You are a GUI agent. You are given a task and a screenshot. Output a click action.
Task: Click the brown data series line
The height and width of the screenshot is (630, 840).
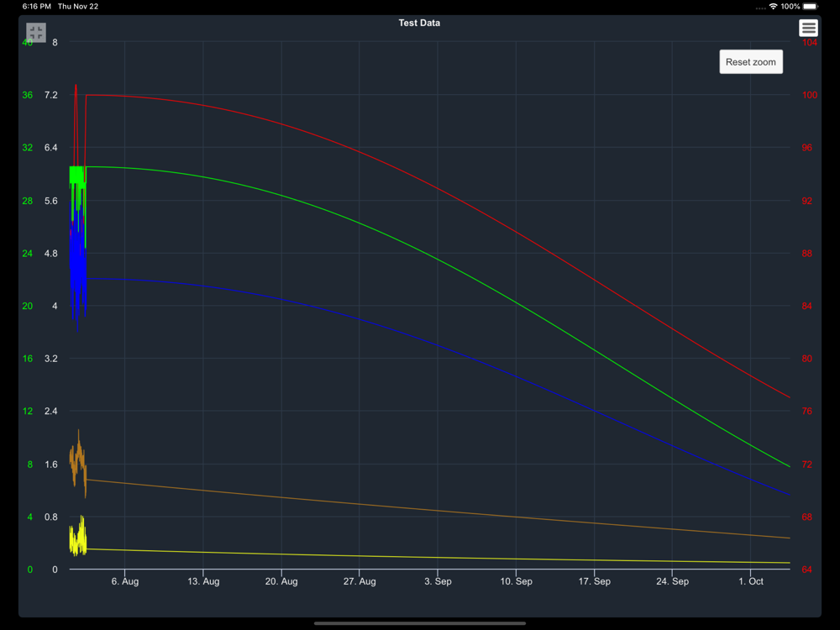coord(438,511)
